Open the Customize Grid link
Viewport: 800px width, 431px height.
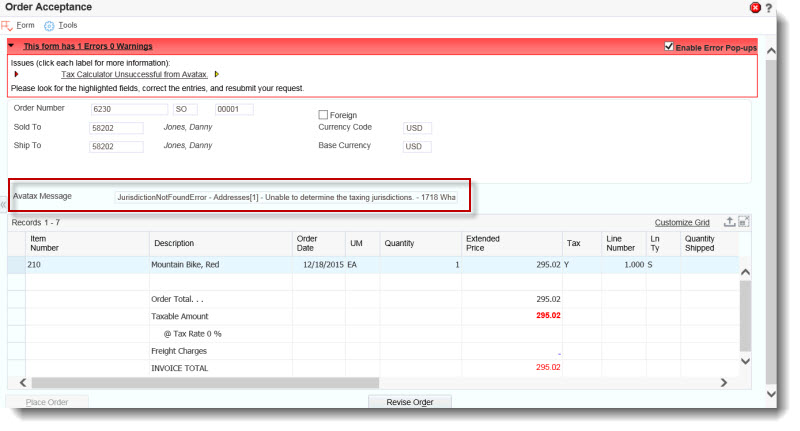point(681,222)
